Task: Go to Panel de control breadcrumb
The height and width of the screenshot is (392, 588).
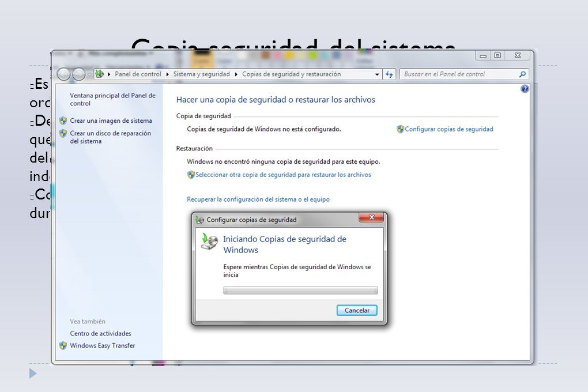Action: pos(138,74)
